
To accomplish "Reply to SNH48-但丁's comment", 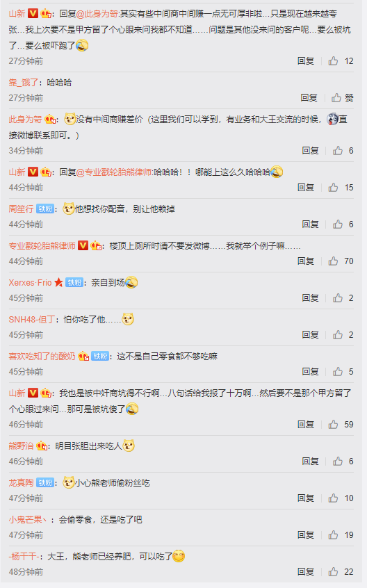I will pos(310,335).
